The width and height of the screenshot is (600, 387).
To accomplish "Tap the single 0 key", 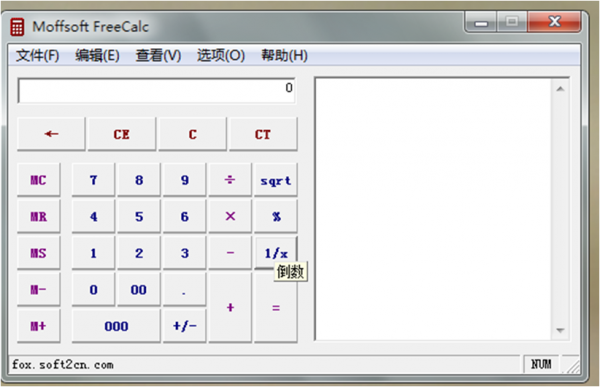I will pyautogui.click(x=93, y=289).
